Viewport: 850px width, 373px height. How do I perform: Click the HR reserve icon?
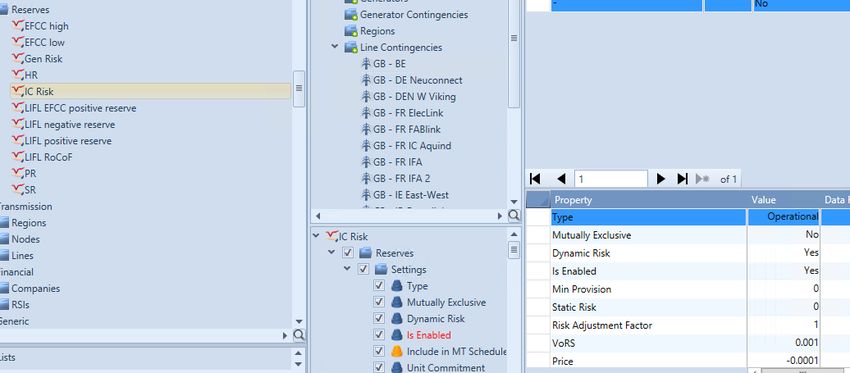pos(18,75)
